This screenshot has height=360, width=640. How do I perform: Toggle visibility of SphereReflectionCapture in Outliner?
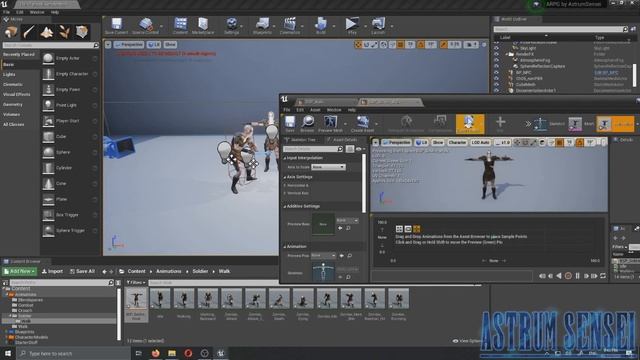coord(496,66)
